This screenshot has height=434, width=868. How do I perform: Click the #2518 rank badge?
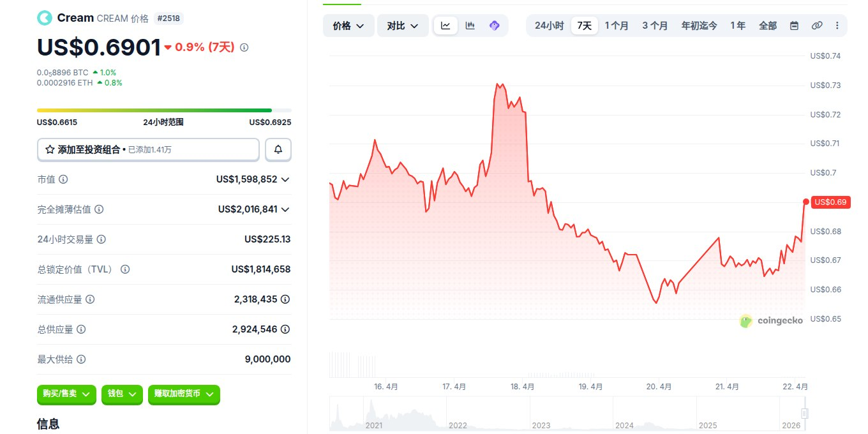(x=168, y=19)
